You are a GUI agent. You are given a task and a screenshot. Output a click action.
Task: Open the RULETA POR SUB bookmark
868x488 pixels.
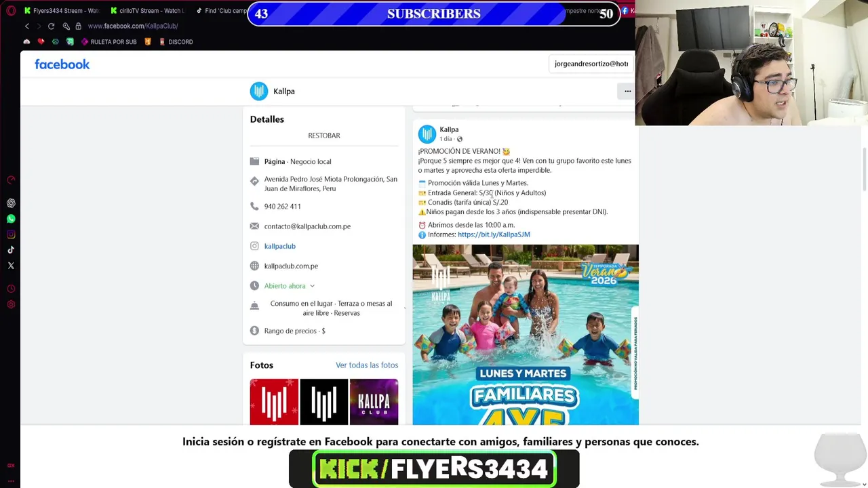click(x=108, y=42)
